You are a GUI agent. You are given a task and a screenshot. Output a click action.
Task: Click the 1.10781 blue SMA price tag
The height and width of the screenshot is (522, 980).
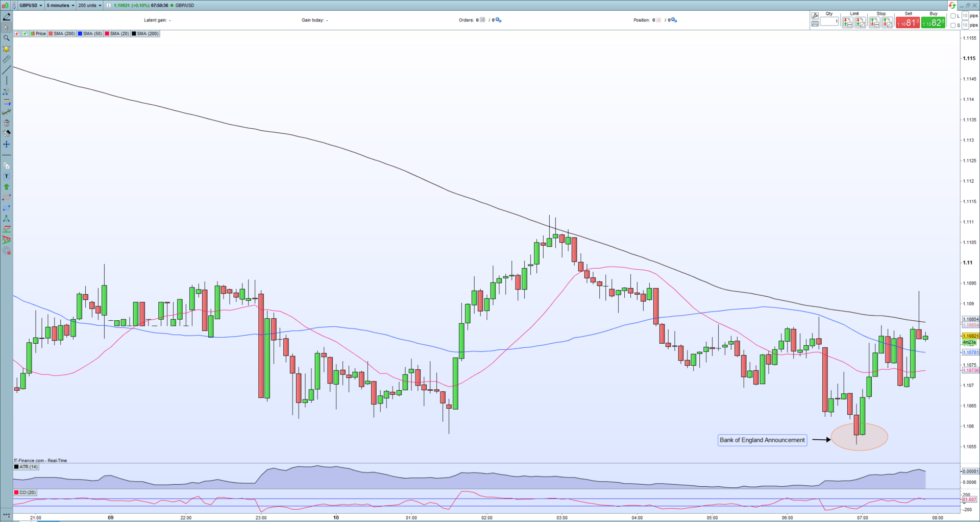[x=970, y=352]
